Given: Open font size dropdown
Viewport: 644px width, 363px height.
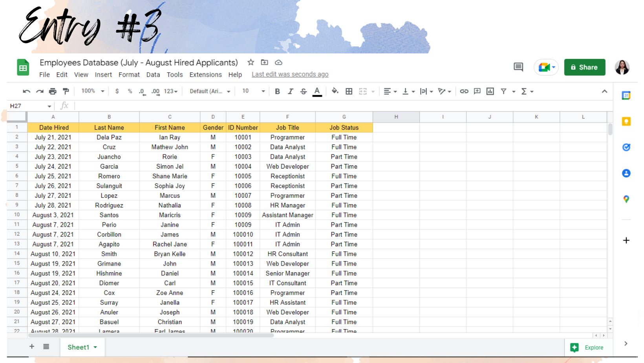Looking at the screenshot, I should click(253, 91).
